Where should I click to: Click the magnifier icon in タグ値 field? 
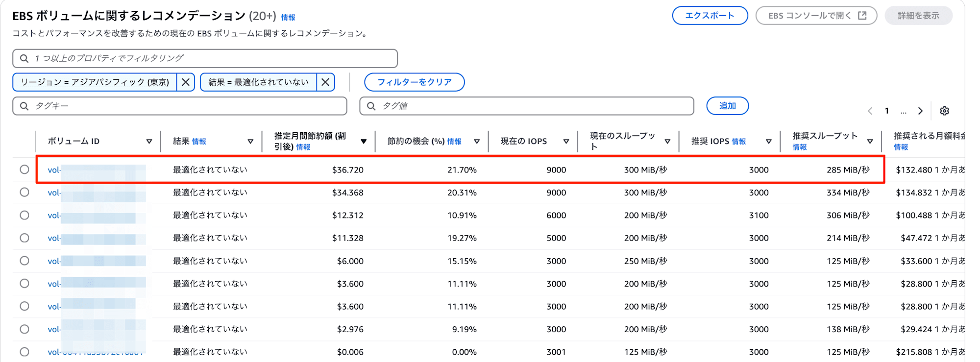[371, 106]
